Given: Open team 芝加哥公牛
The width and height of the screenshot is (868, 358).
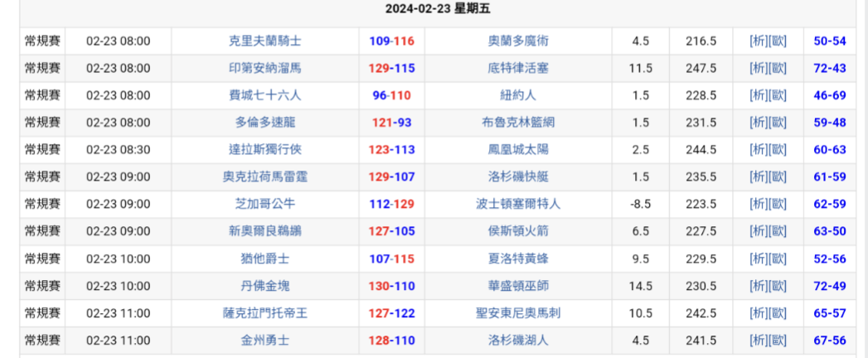Looking at the screenshot, I should click(x=264, y=204).
